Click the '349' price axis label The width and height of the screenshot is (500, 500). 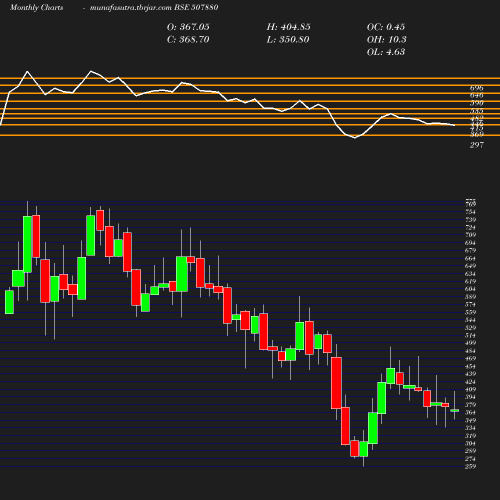(470, 420)
